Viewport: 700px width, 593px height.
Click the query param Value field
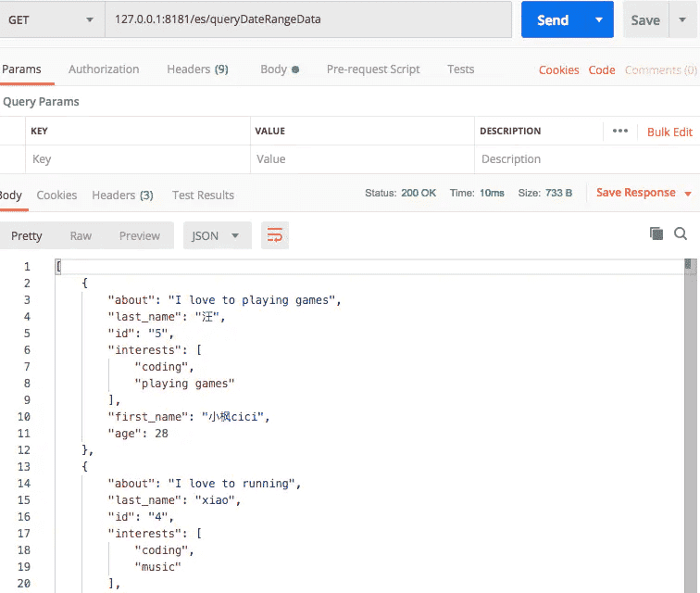[x=362, y=159]
